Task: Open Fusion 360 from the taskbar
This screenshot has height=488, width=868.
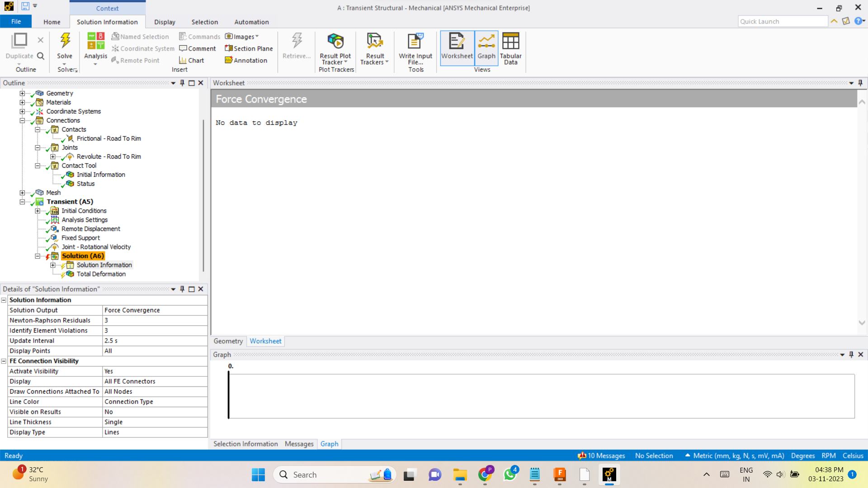Action: [560, 474]
